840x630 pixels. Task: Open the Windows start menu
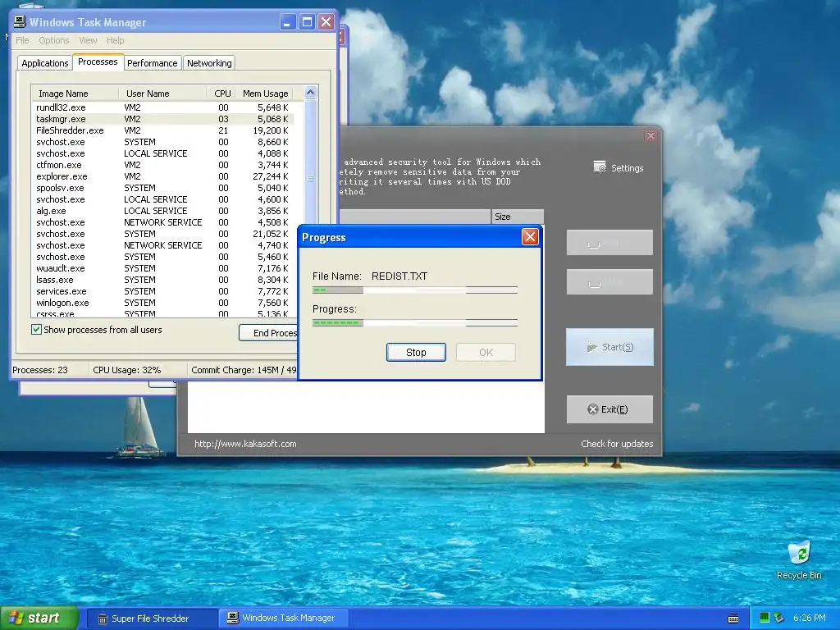point(39,618)
